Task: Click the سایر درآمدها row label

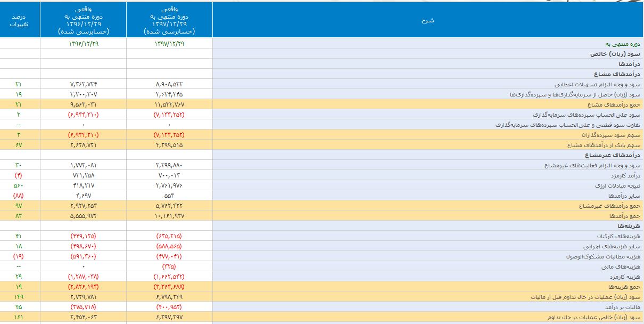Action: [x=624, y=196]
